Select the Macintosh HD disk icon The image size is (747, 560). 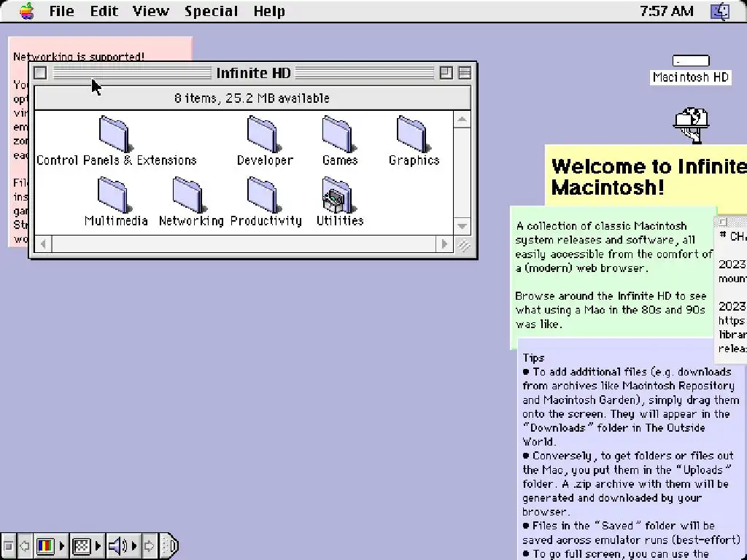tap(691, 61)
